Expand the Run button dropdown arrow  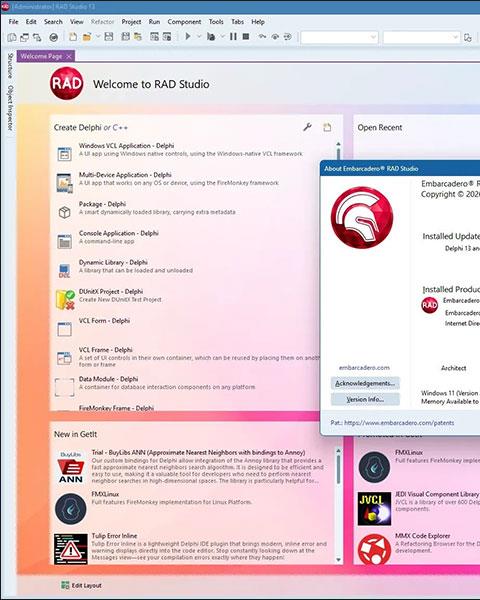click(x=199, y=37)
